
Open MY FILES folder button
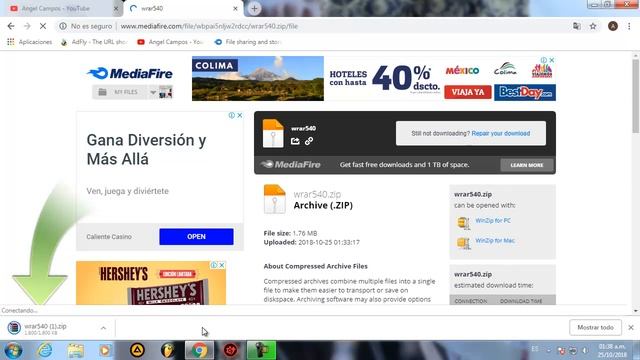click(120, 92)
